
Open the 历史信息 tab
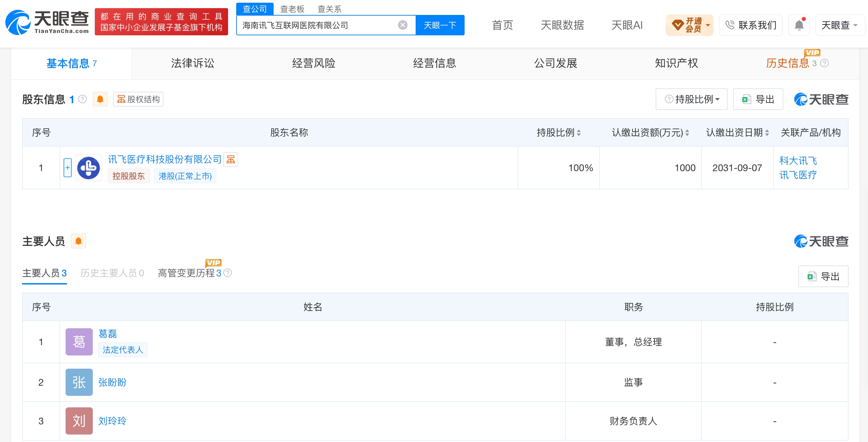click(x=787, y=63)
